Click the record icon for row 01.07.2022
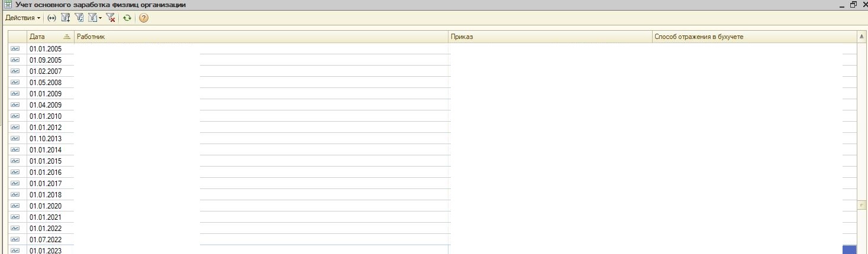Image resolution: width=868 pixels, height=254 pixels. (x=15, y=240)
